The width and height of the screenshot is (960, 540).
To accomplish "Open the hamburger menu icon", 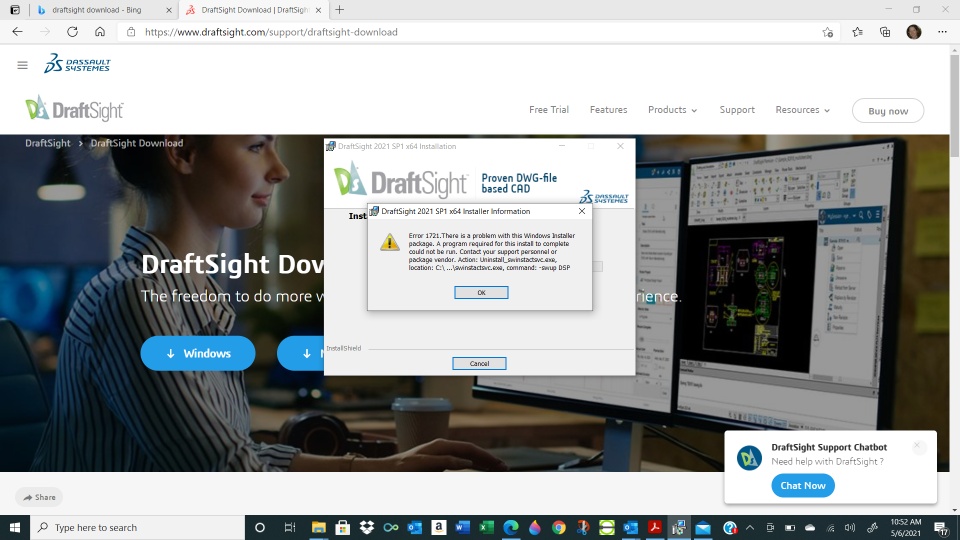I will coord(23,65).
